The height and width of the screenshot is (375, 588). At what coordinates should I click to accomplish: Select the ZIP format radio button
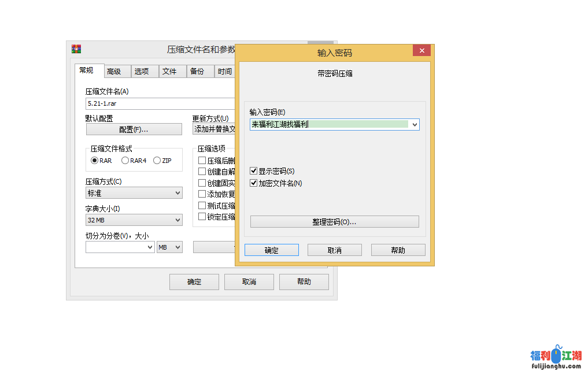157,161
